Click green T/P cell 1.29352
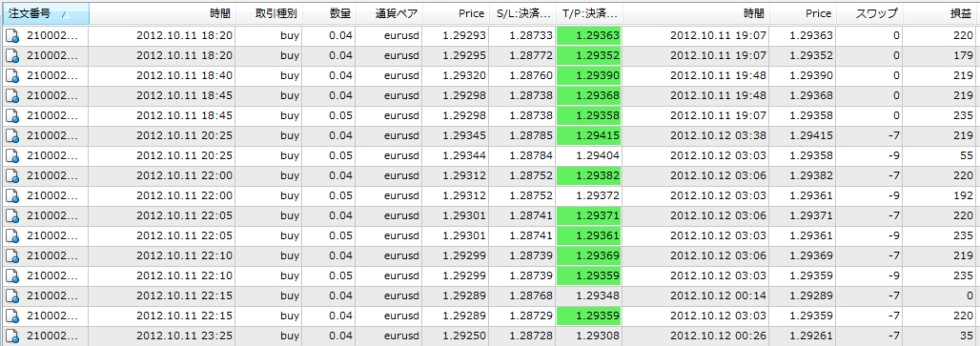This screenshot has width=980, height=346. click(x=589, y=56)
